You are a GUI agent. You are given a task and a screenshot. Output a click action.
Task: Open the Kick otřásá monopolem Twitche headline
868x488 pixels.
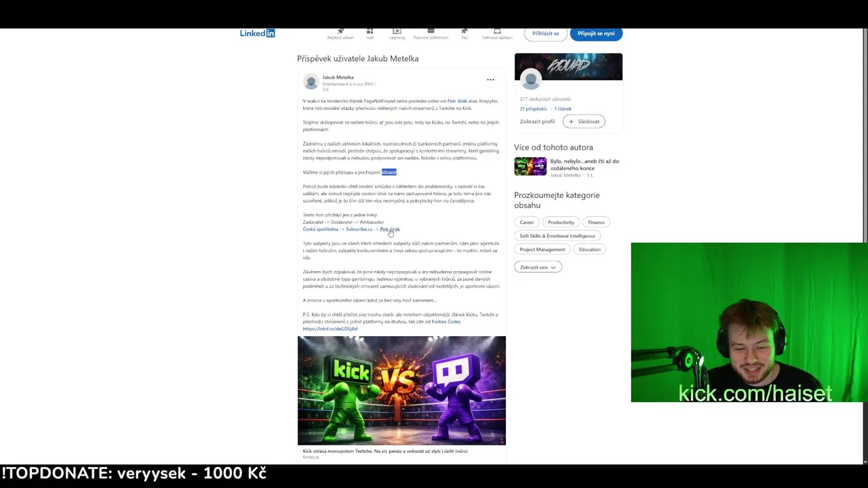pyautogui.click(x=384, y=451)
